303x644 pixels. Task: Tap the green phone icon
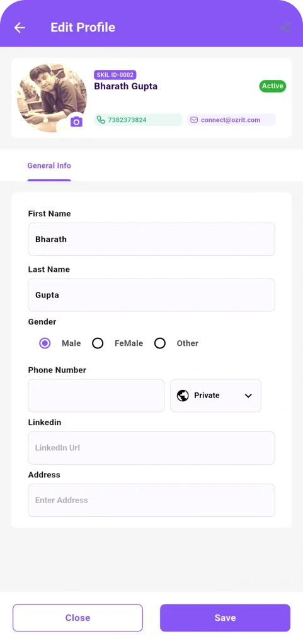point(101,120)
